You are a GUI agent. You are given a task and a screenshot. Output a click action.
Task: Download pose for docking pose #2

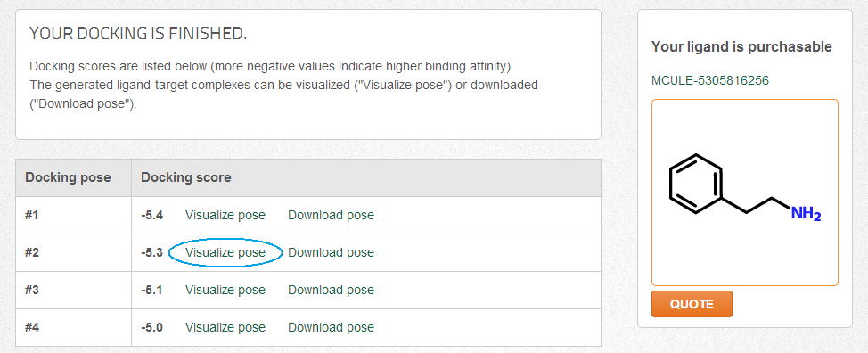pyautogui.click(x=331, y=253)
